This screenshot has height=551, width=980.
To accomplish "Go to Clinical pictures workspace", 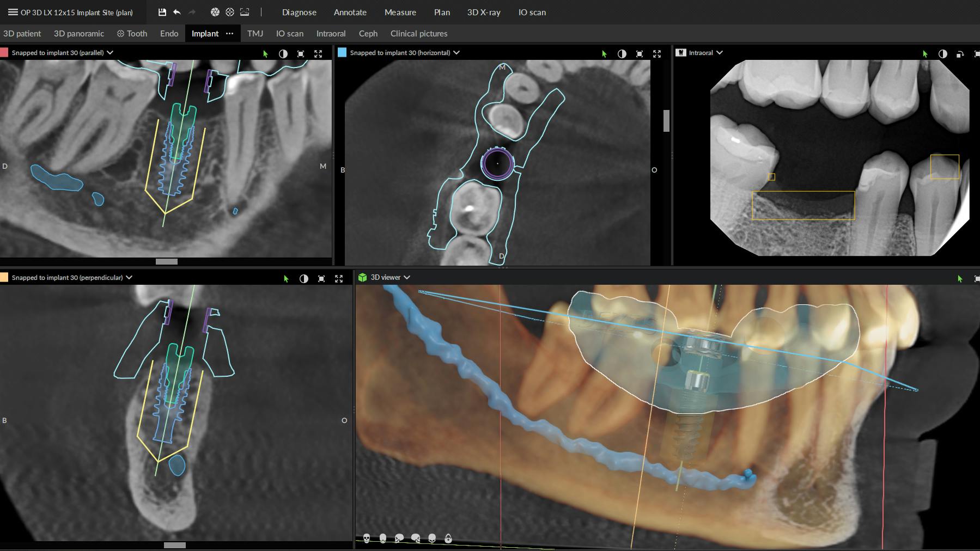I will tap(419, 33).
